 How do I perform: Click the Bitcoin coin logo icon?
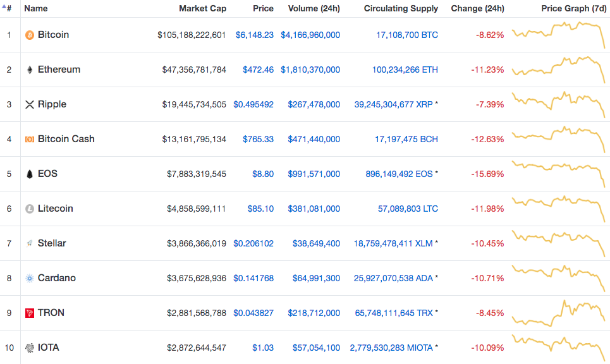(29, 35)
